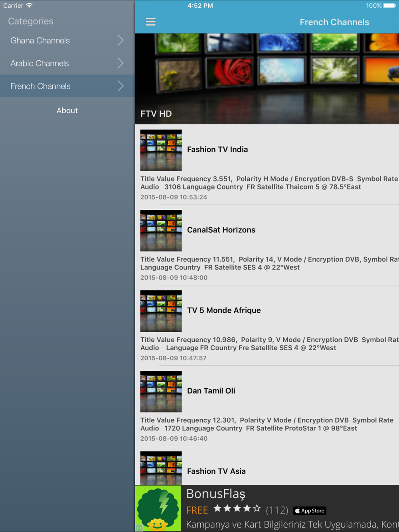Select Ghana Channels category
The width and height of the screenshot is (399, 532).
click(x=67, y=40)
